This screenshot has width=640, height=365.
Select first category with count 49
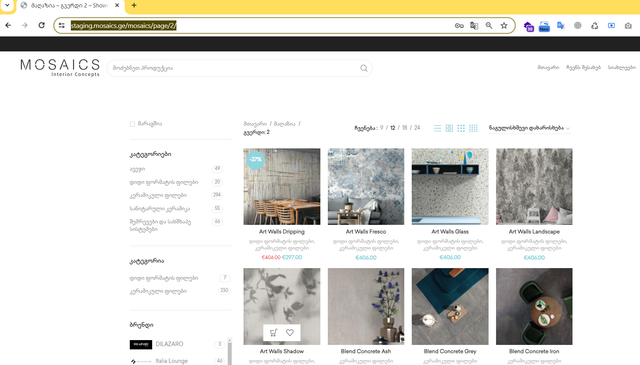(x=137, y=169)
